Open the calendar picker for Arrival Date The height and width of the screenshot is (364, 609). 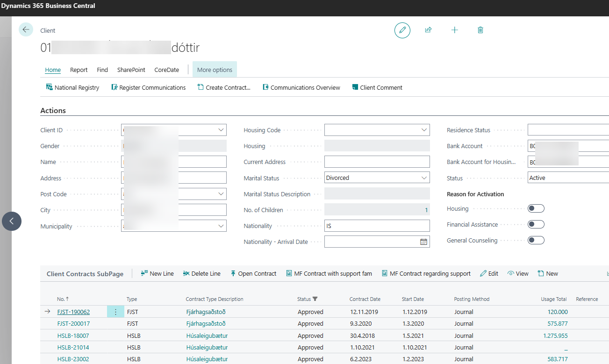pos(423,242)
